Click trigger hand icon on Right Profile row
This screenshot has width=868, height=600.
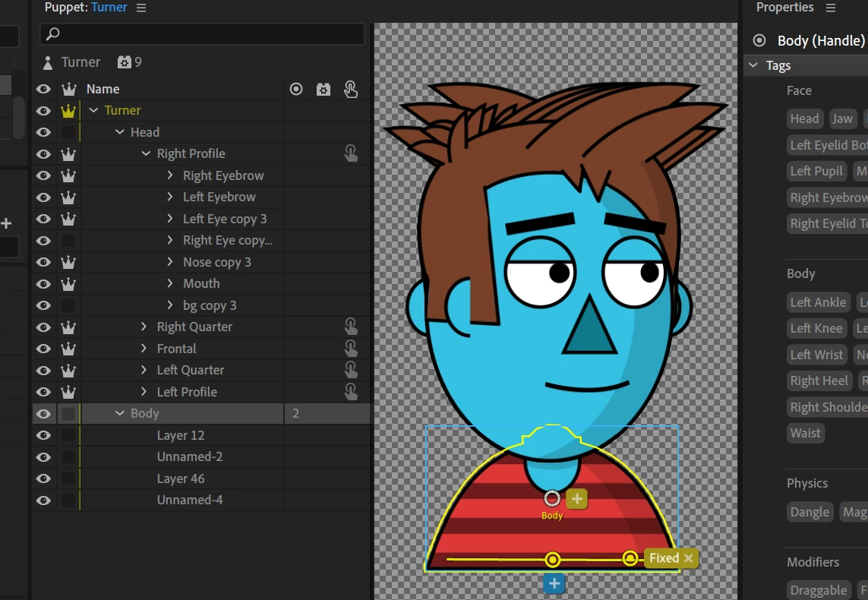pos(350,153)
